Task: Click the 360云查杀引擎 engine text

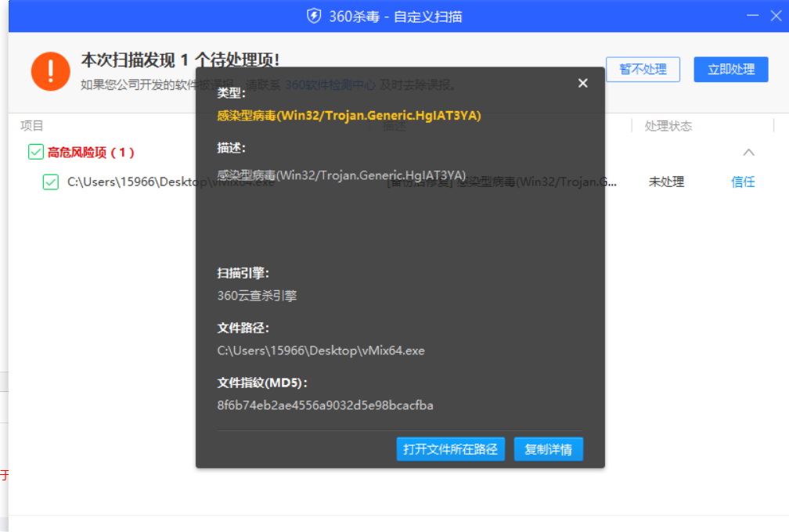Action: [x=257, y=296]
